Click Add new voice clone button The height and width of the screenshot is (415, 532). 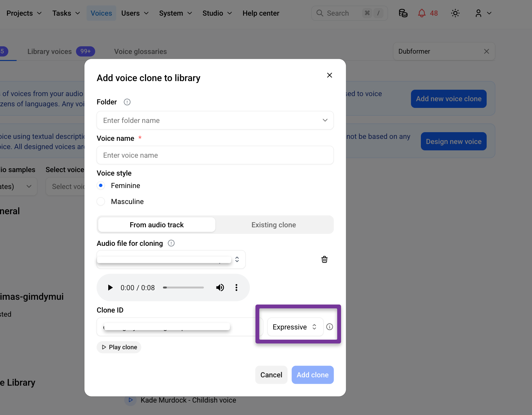coord(449,99)
